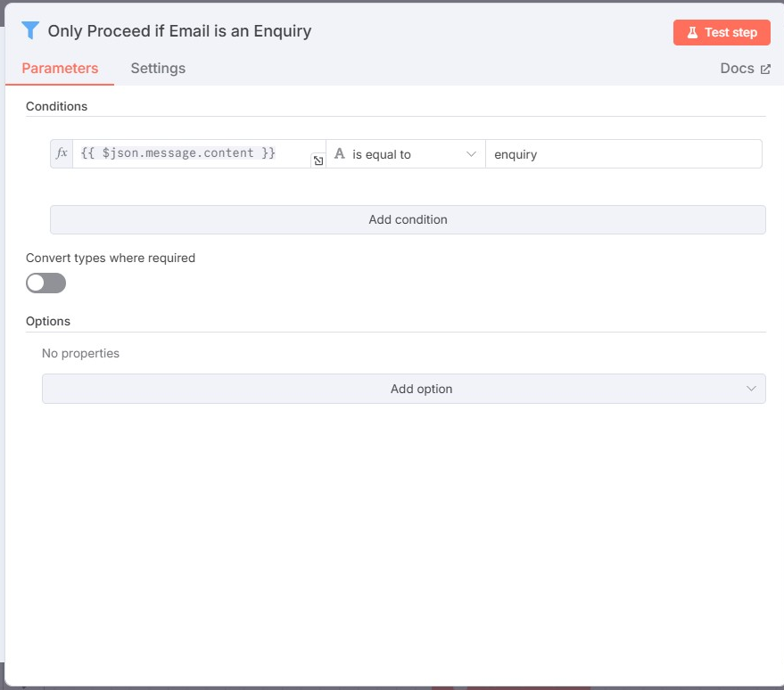Open the expression editor expand icon

[x=318, y=160]
